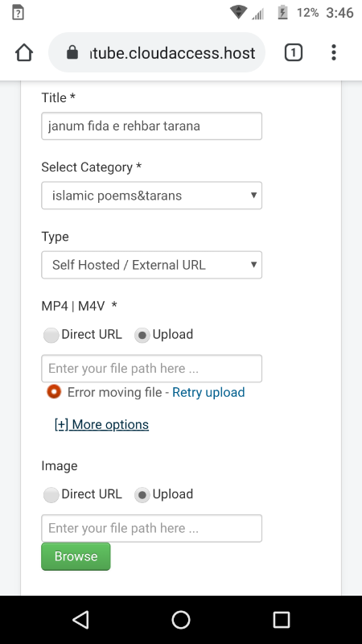
Task: Expand the [+] More options section
Action: pyautogui.click(x=101, y=424)
